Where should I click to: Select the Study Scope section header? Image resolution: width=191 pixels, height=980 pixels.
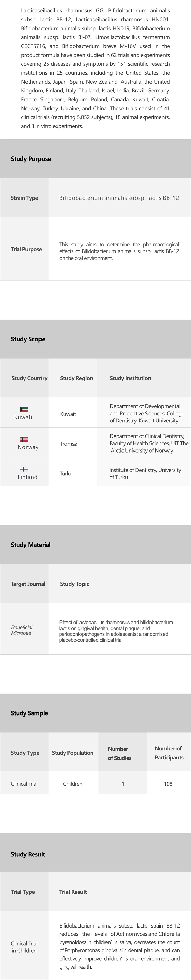click(28, 339)
